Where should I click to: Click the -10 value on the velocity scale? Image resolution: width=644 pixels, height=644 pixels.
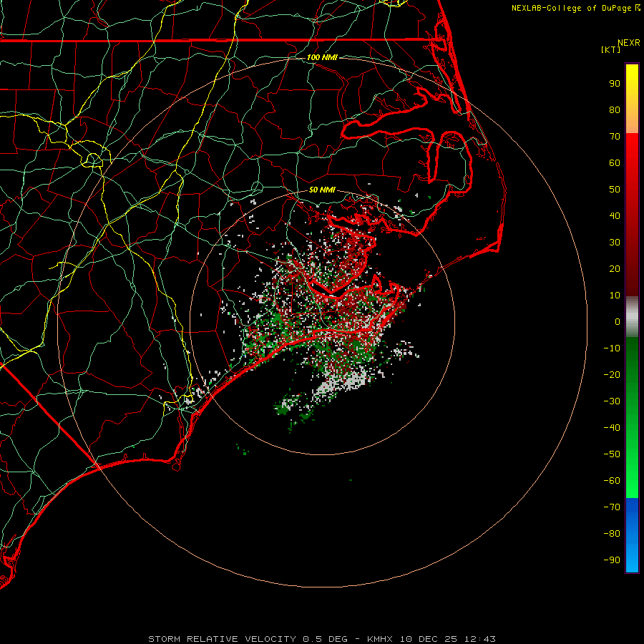click(612, 348)
